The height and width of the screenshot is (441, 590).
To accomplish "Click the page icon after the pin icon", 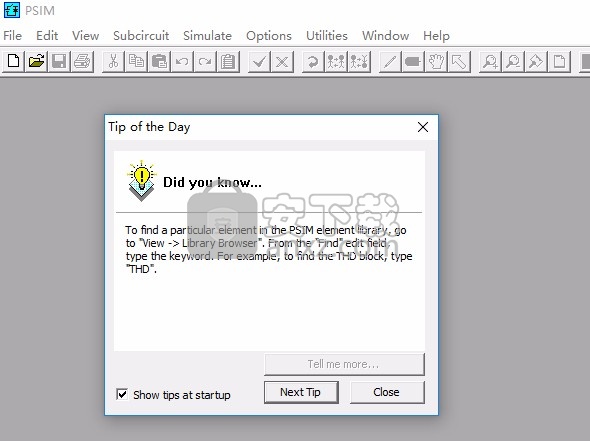I will [560, 61].
